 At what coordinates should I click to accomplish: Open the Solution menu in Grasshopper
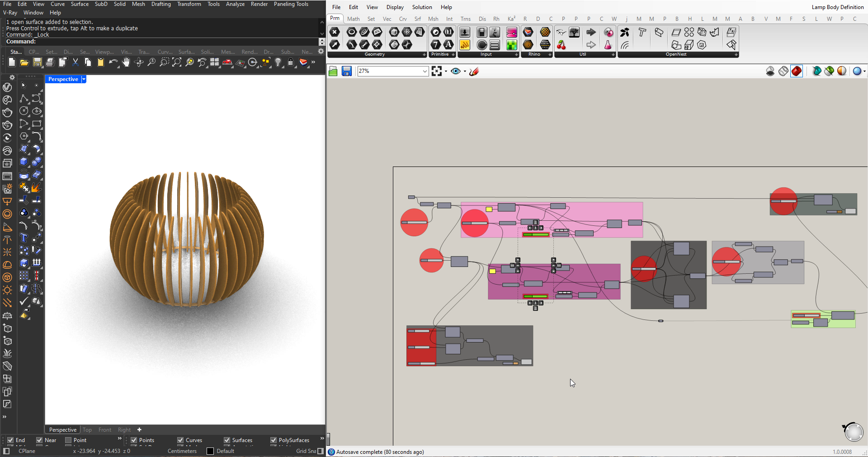tap(422, 7)
